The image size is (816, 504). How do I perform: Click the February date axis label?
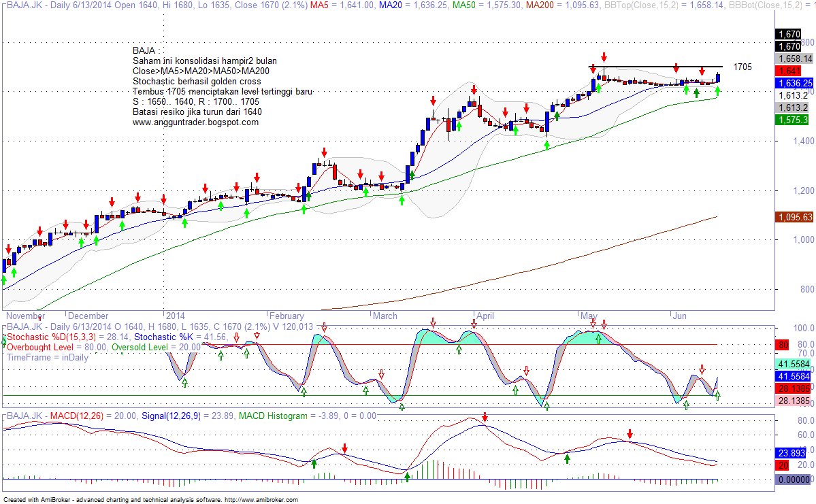(287, 316)
